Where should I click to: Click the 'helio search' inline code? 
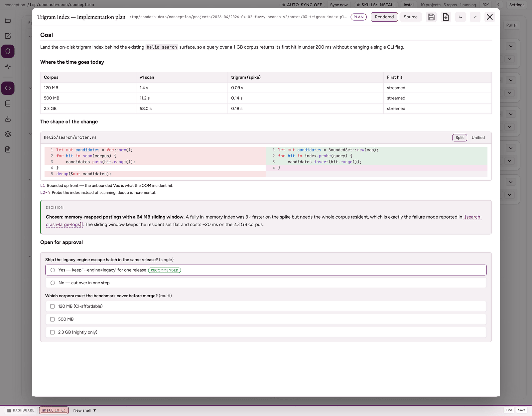tap(162, 47)
